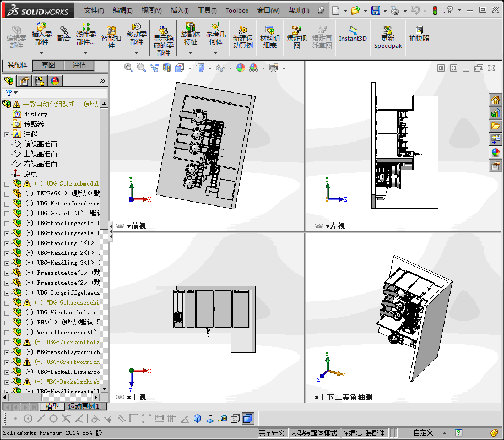Image resolution: width=504 pixels, height=440 pixels.
Task: Open Bill of Materials tool (材料明细表)
Action: tap(270, 37)
